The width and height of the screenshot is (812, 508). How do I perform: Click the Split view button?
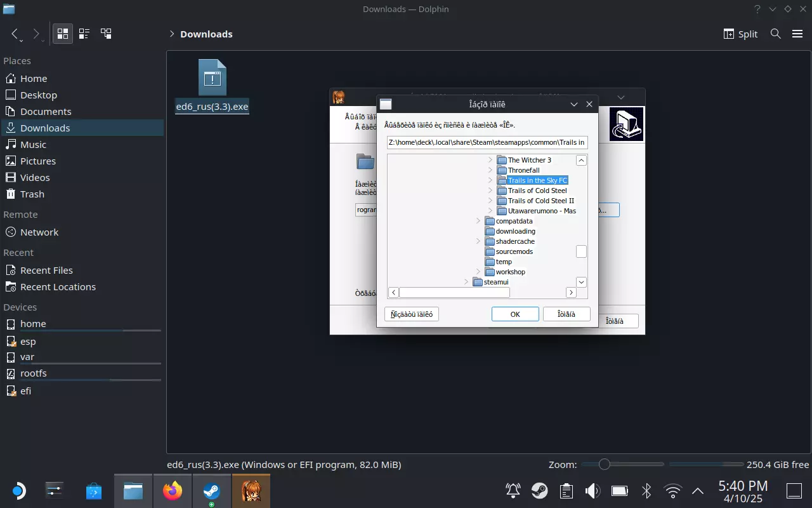click(x=741, y=34)
